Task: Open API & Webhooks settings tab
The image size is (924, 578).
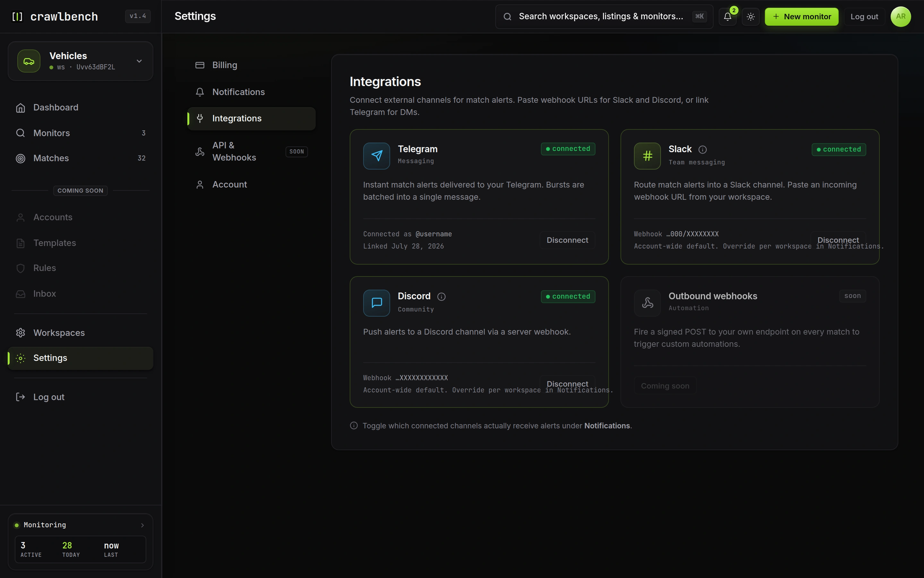Action: [x=251, y=151]
